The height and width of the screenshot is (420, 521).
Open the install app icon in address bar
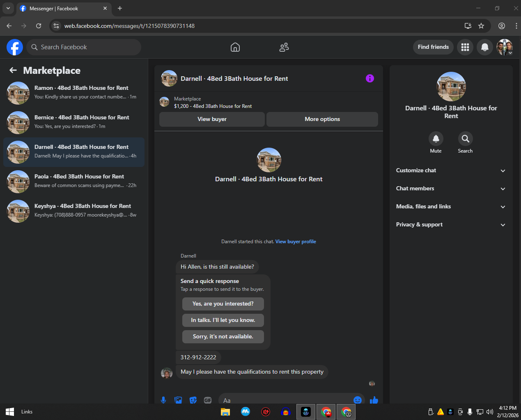[468, 26]
